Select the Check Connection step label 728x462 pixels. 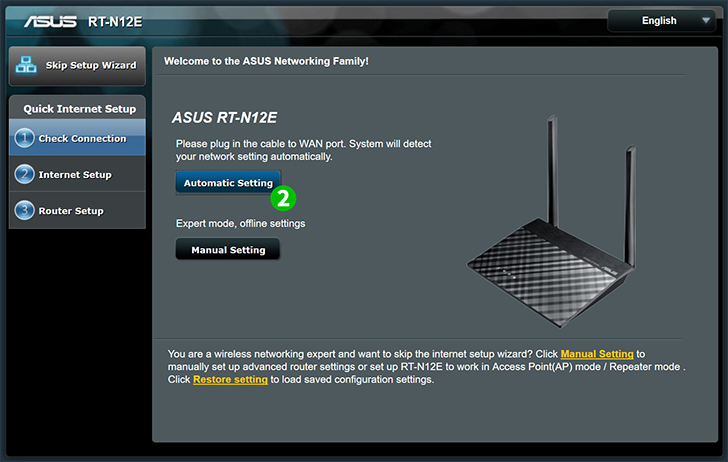(82, 138)
